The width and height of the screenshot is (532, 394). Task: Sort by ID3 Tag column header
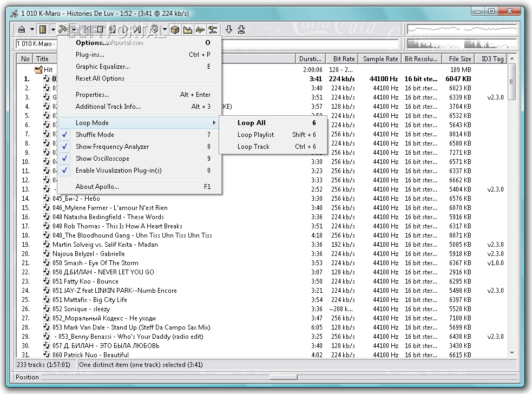tap(491, 58)
